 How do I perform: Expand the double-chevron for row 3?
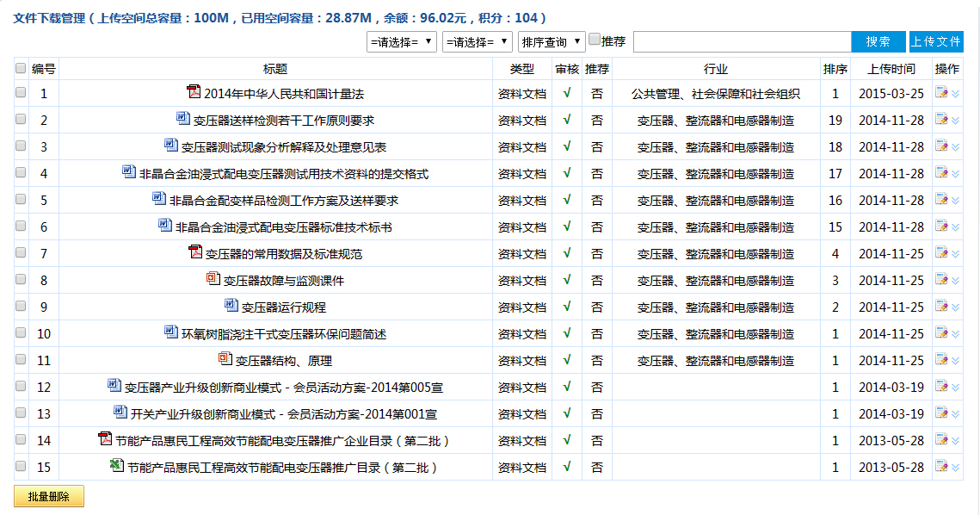point(955,147)
